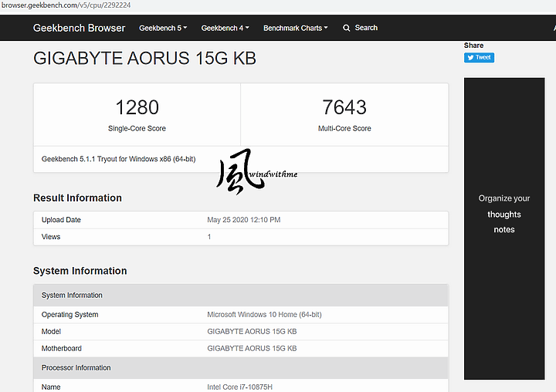Screen dimensions: 556x392
Task: Click the Operating System row label
Action: [x=69, y=314]
